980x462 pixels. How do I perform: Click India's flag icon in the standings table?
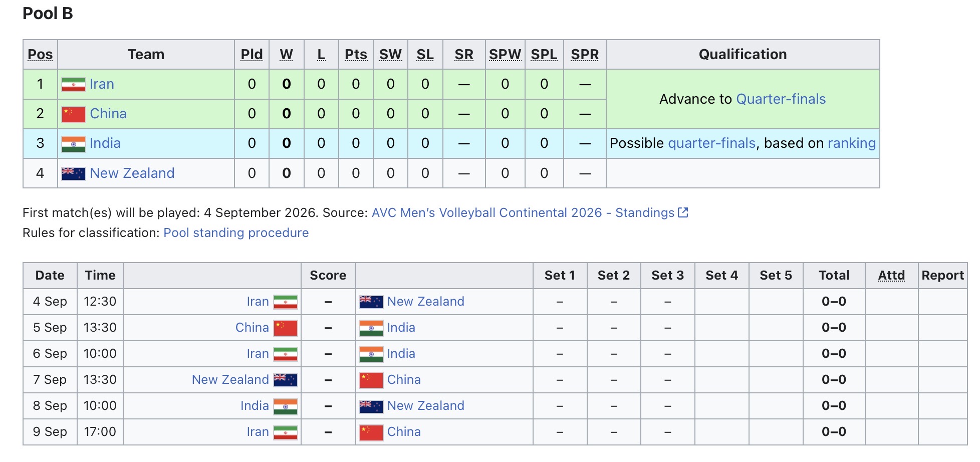pyautogui.click(x=73, y=144)
